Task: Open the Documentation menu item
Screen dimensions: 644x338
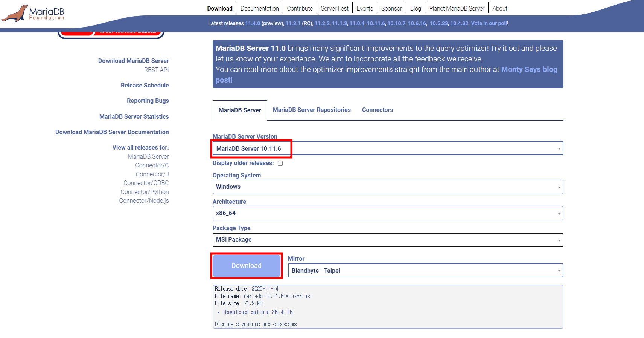Action: (260, 8)
